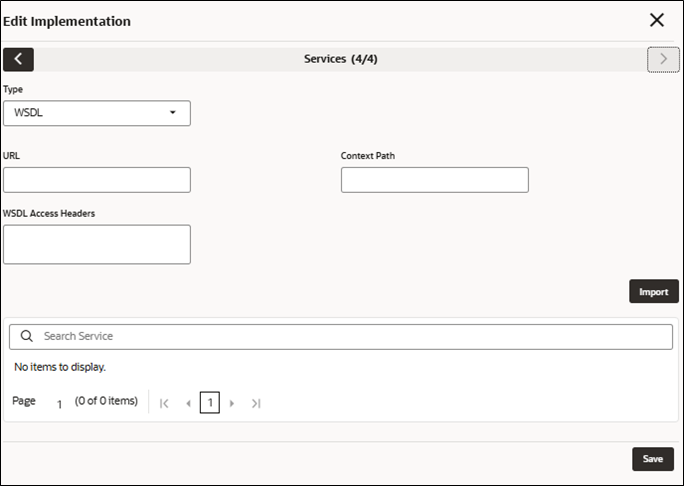Click the Search Service input box

pyautogui.click(x=341, y=336)
